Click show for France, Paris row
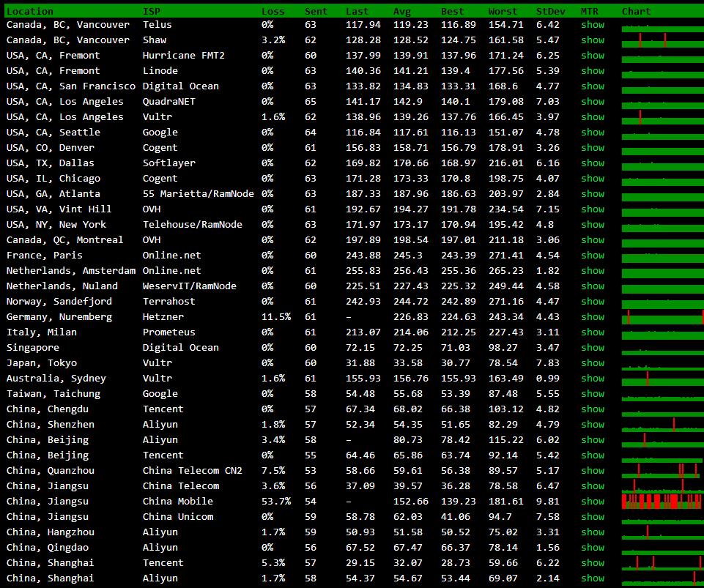Viewport: 704px width, 588px height. [x=593, y=256]
